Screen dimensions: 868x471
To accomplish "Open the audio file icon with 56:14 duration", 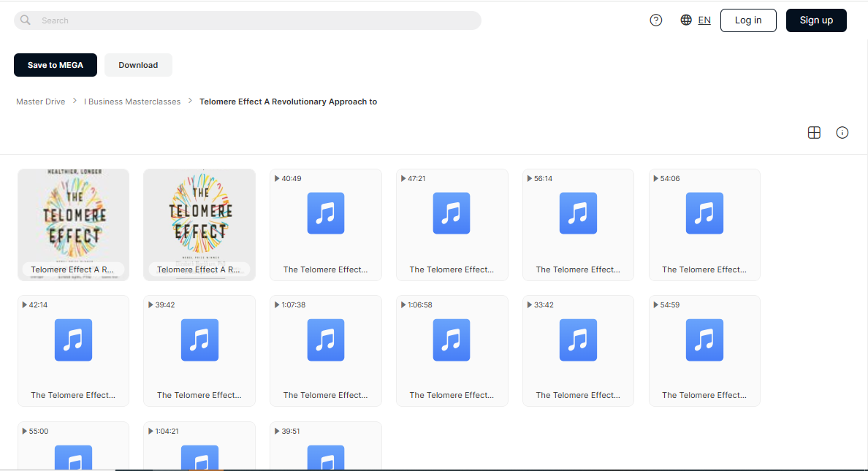I will coord(578,213).
